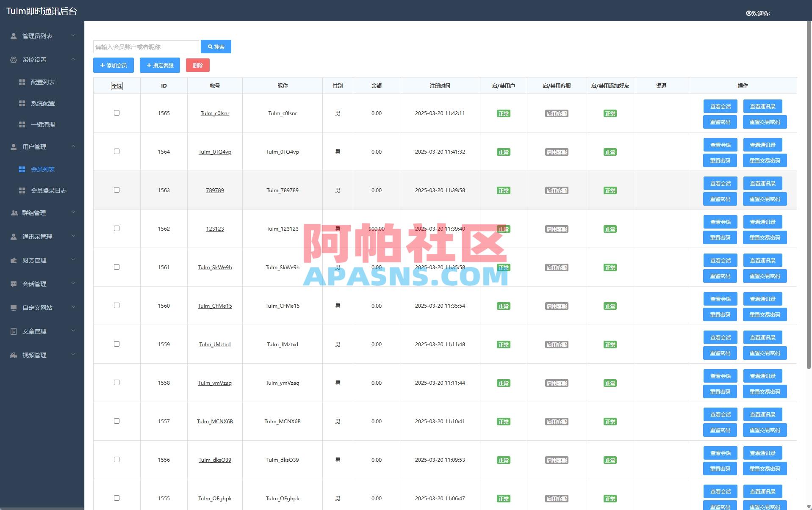Check the checkbox for member ID 1565
Viewport: 812px width, 510px height.
(117, 113)
